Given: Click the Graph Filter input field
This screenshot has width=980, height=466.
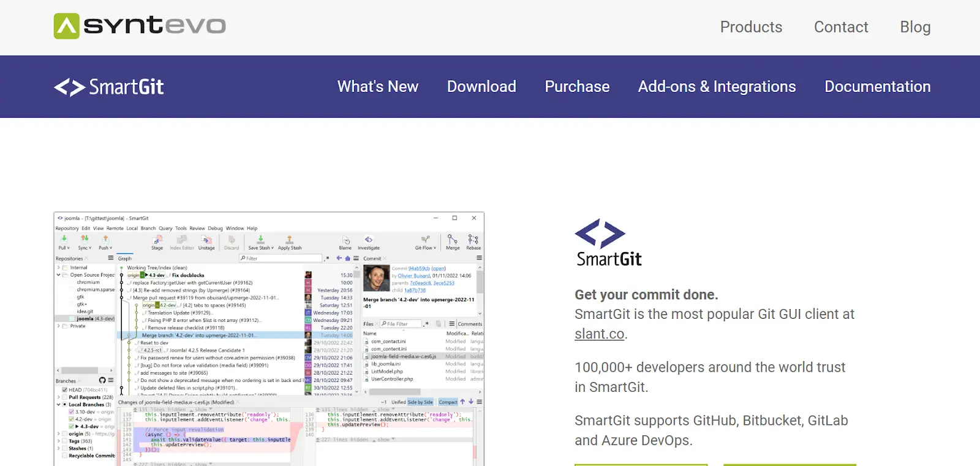Looking at the screenshot, I should (281, 258).
